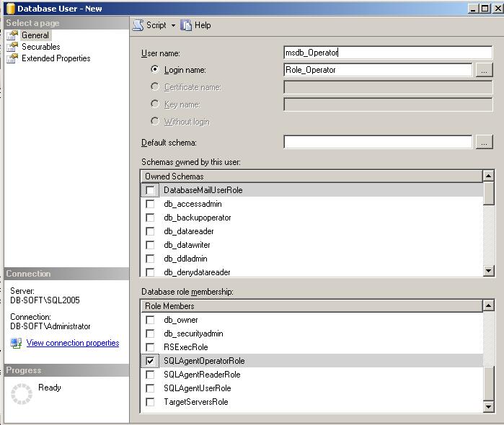
Task: Check the db_securityadmin role checkbox
Action: (150, 334)
